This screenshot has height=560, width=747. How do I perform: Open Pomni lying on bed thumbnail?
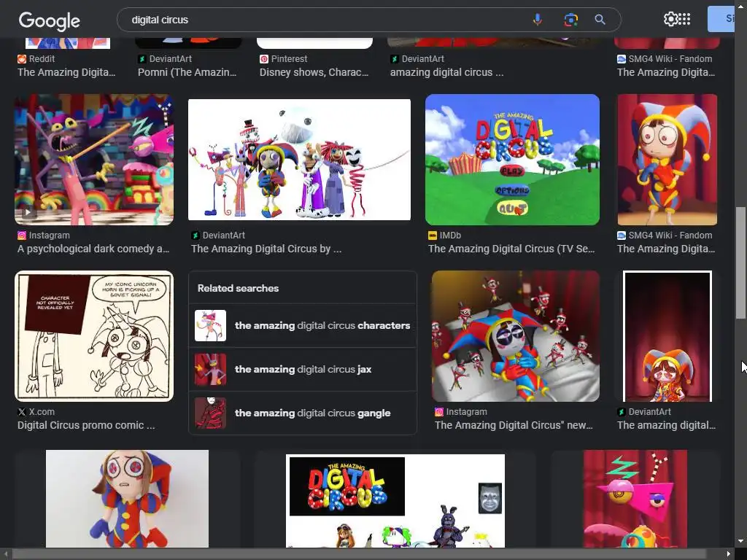516,336
